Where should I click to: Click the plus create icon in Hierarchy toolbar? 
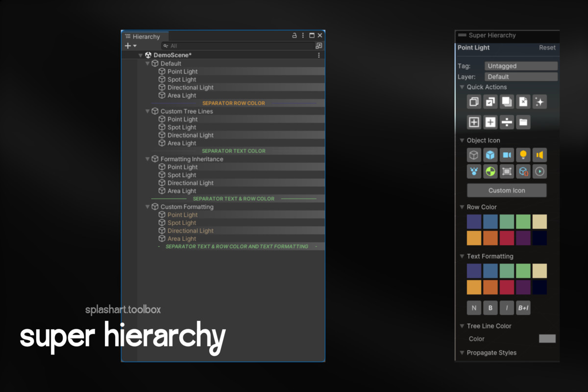pos(128,46)
